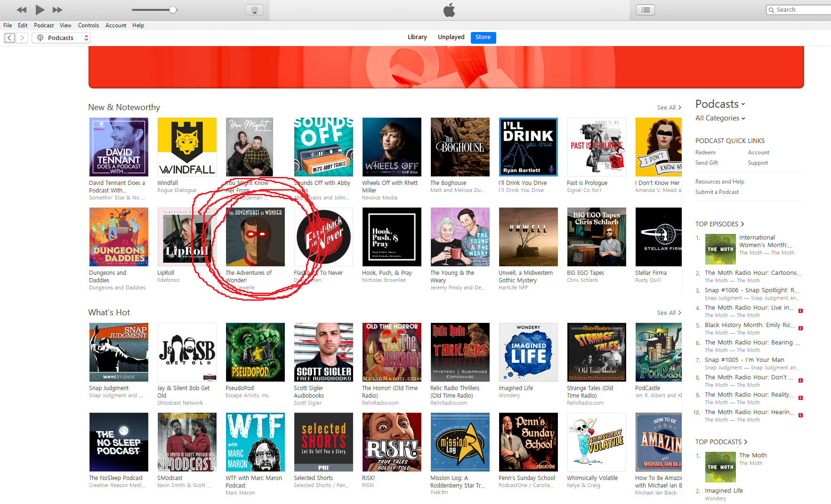
Task: Go forward with the right arrow button
Action: (x=22, y=38)
